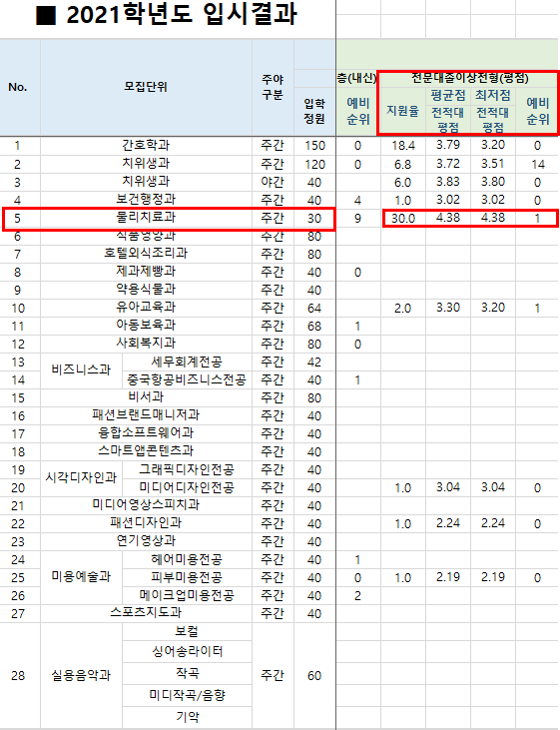Image resolution: width=560 pixels, height=730 pixels.
Task: Select the 유아교육과 cell
Action: pos(146,308)
